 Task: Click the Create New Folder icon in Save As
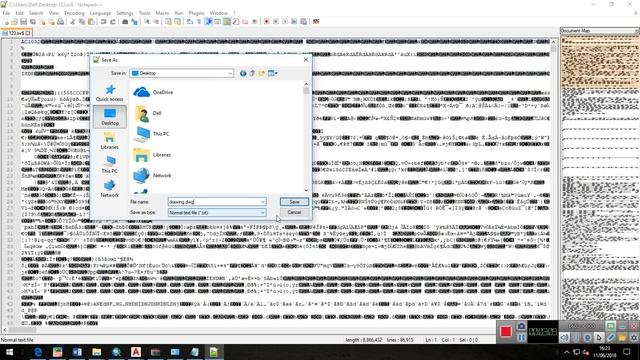pos(262,73)
